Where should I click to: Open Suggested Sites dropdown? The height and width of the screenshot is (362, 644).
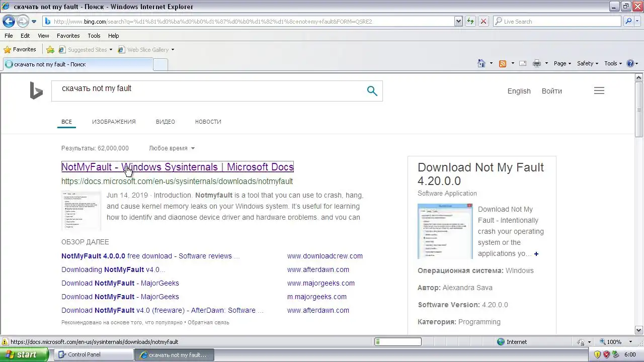tap(86, 50)
